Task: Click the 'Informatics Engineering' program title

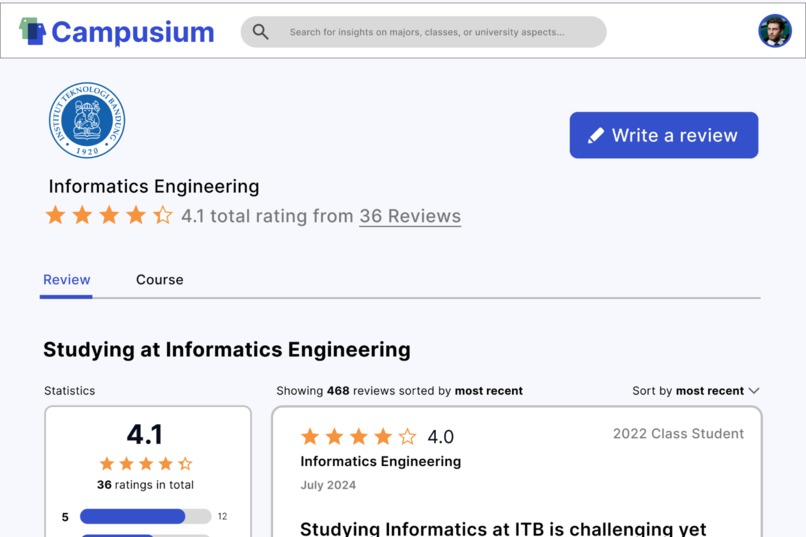Action: coord(154,186)
